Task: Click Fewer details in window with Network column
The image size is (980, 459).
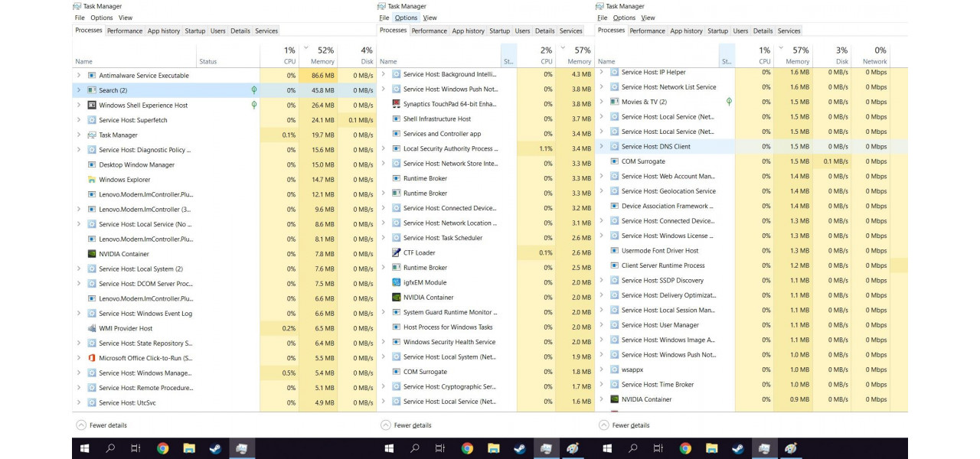Action: point(624,425)
